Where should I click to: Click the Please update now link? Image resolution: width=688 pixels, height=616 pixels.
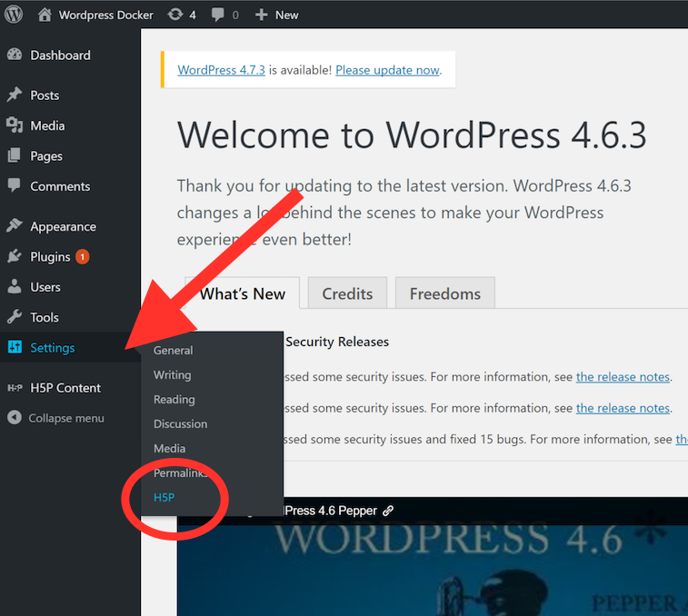pos(387,70)
